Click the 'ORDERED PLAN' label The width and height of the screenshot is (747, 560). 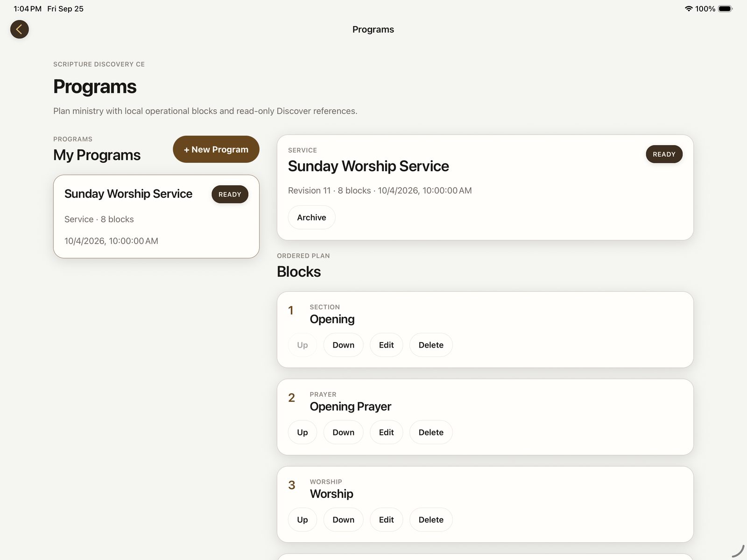[x=303, y=256]
